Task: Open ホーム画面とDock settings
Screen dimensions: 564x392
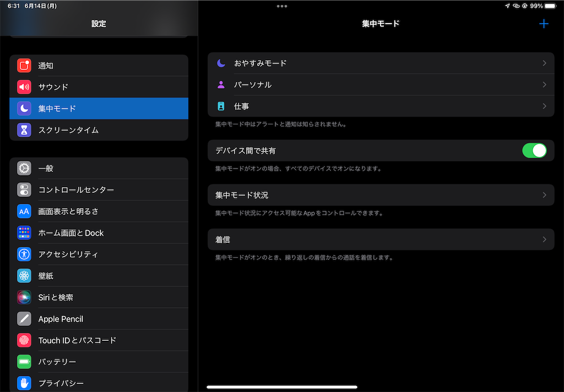Action: pos(99,233)
